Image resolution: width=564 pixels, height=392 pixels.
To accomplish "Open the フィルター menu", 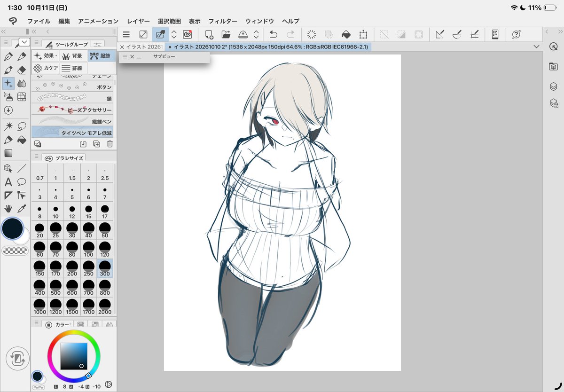I will click(222, 21).
